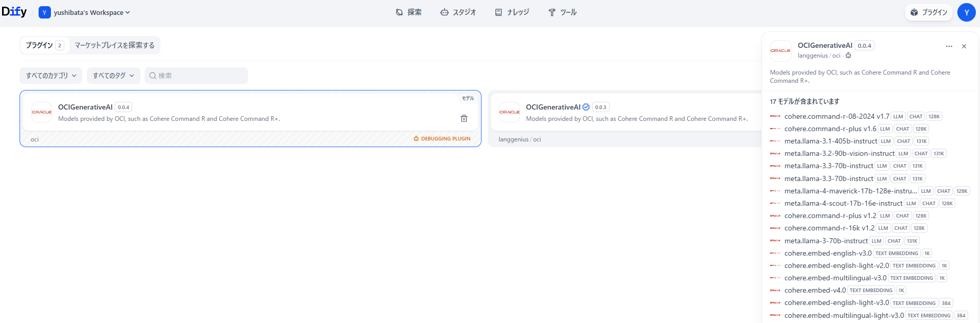Viewport: 980px width, 323px height.
Task: Open the three-dots menu in detail panel
Action: pos(949,46)
